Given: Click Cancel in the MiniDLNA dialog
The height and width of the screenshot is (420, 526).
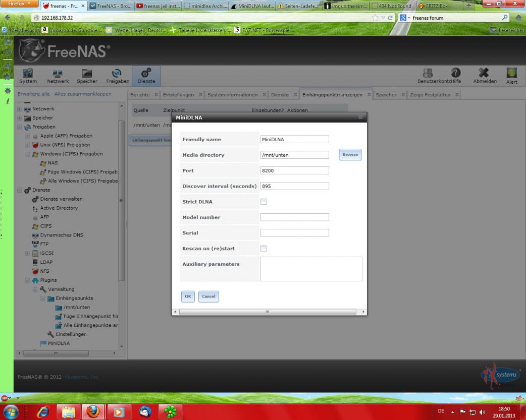Looking at the screenshot, I should point(208,296).
